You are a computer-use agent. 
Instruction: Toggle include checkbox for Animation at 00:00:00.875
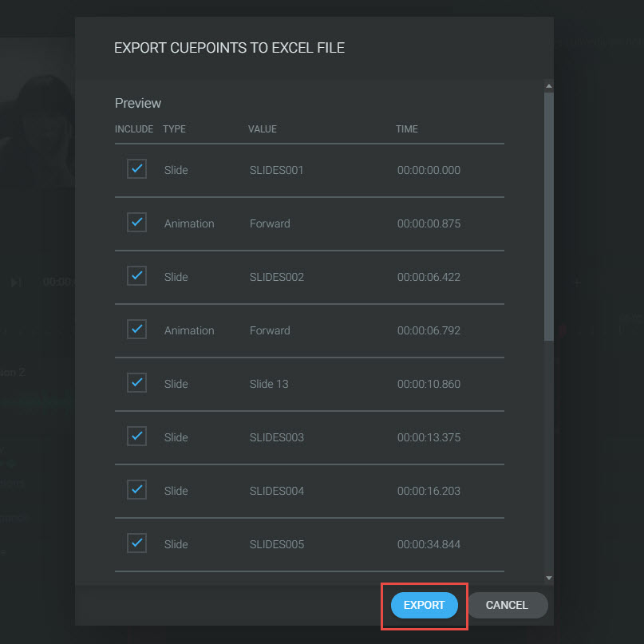[x=136, y=222]
